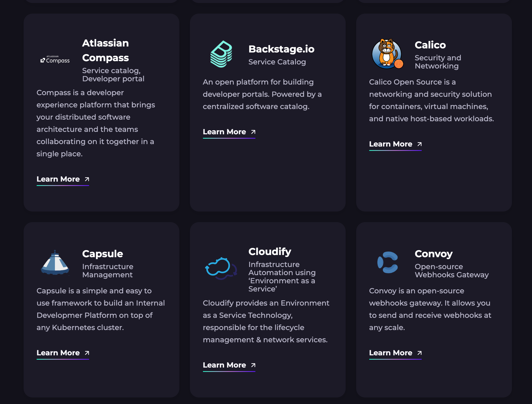Click arrow icon beside Atlassian Compass Learn More
532x404 pixels.
[x=87, y=179]
